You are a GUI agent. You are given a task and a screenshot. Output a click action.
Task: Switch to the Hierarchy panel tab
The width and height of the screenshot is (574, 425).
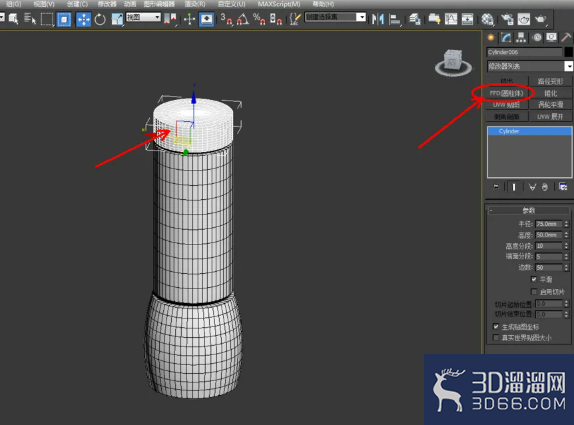pos(521,37)
